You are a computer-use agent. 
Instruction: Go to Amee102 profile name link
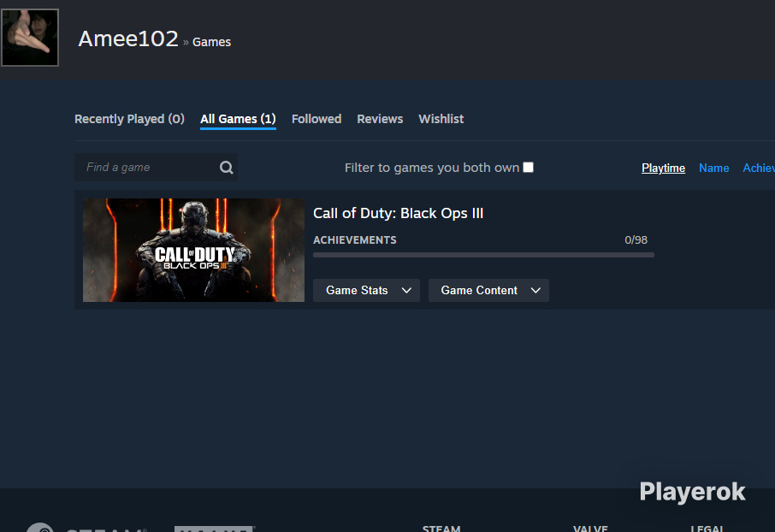128,39
